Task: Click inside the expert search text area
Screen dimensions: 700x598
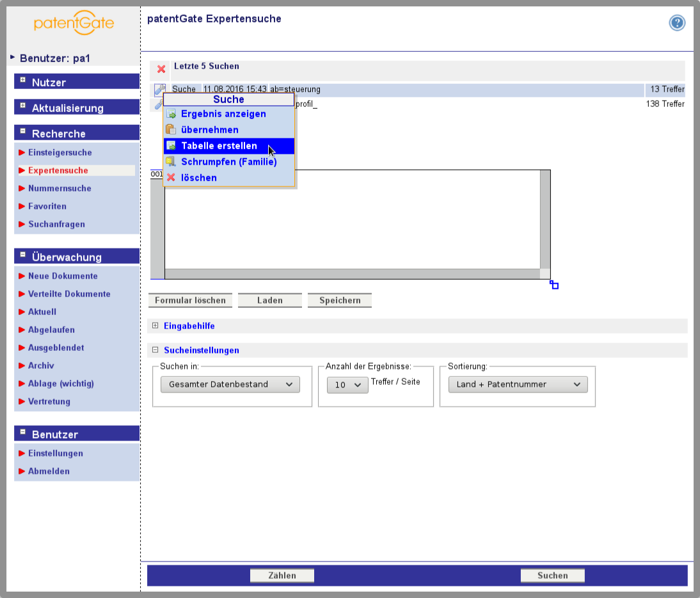Action: pyautogui.click(x=352, y=219)
